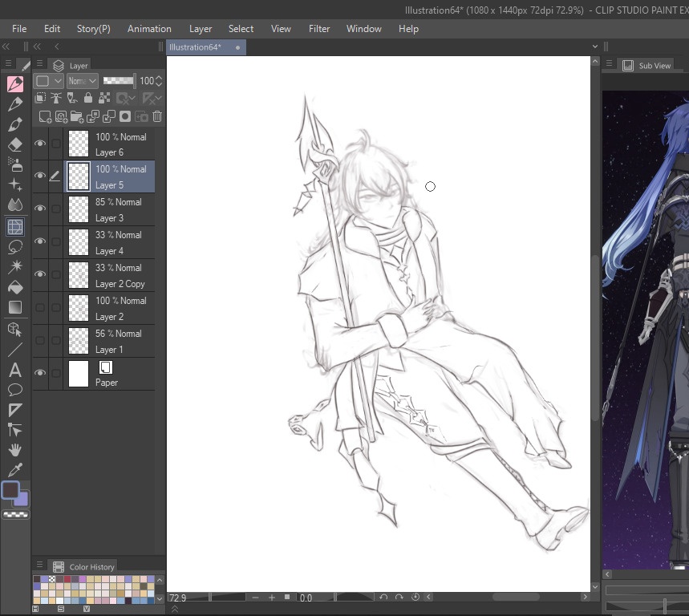Open the layer color palette dropdown
The width and height of the screenshot is (689, 616).
pos(49,81)
